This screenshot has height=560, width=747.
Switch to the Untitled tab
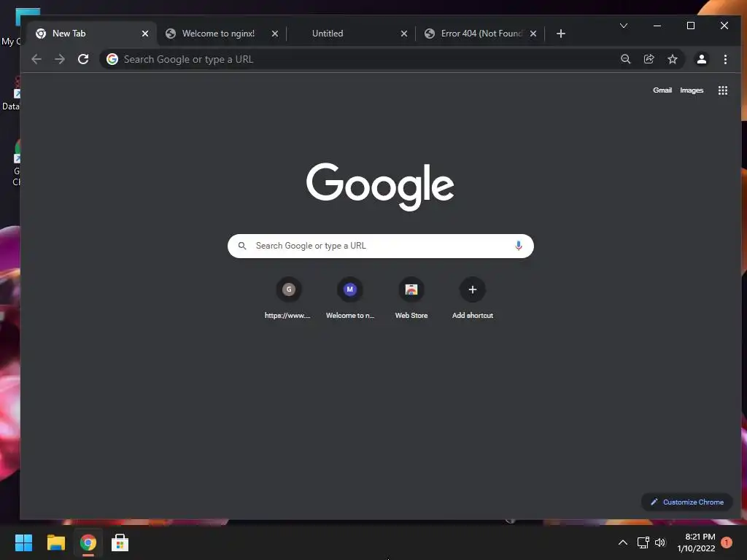click(351, 34)
